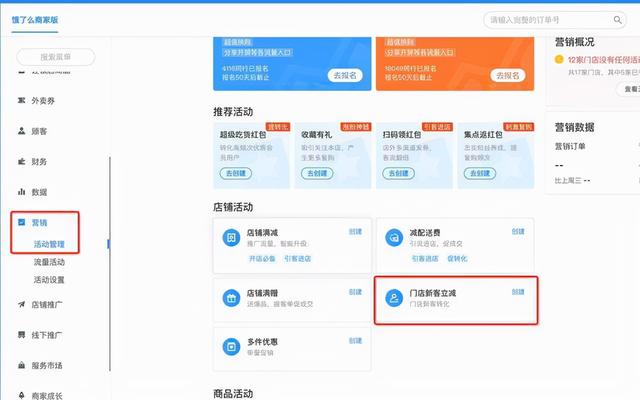Select 线下推广 in the sidebar menu
Image resolution: width=640 pixels, height=400 pixels.
pyautogui.click(x=47, y=335)
